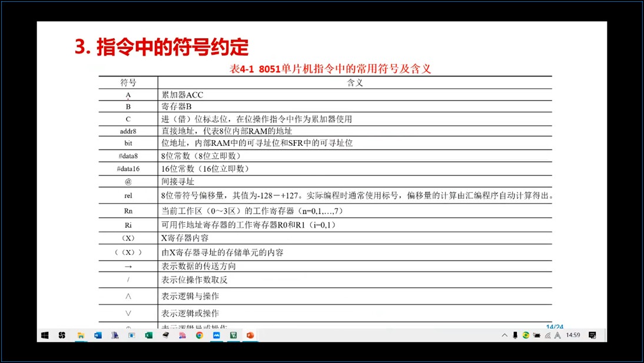
Task: Click the 间接寻址 description
Action: pos(177,181)
